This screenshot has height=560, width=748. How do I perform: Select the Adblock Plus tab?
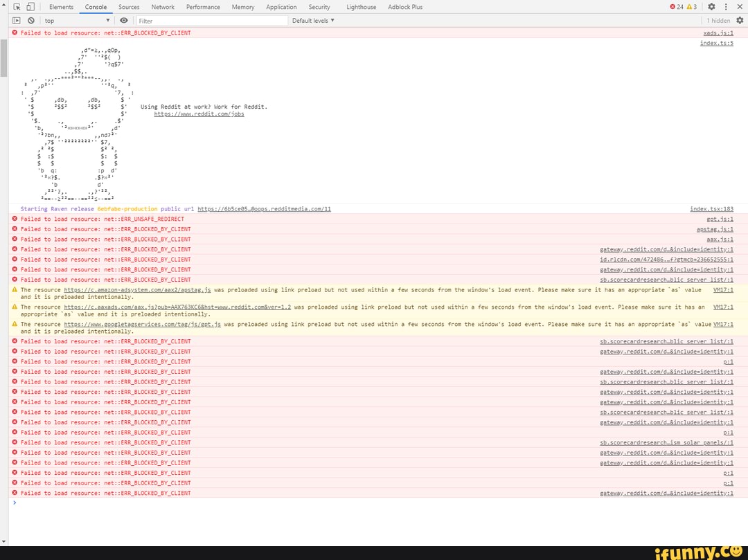[405, 7]
